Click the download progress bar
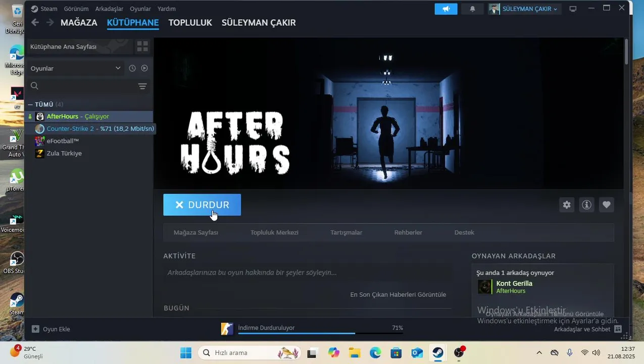 (321, 334)
